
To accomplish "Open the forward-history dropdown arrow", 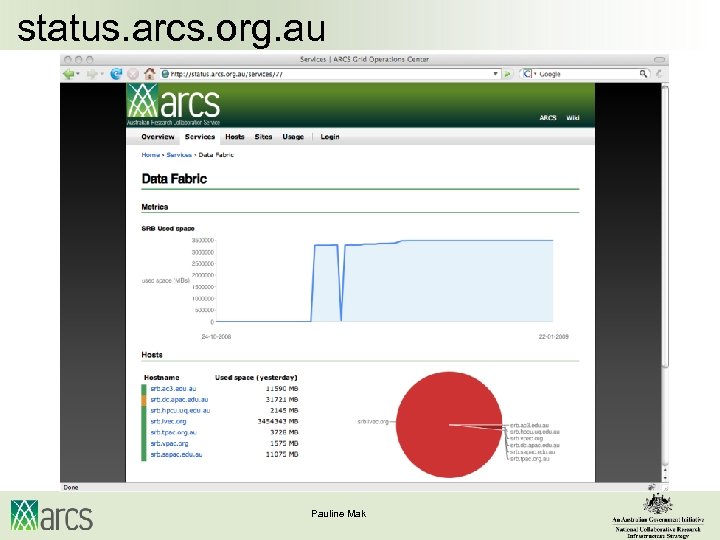I will click(x=101, y=74).
